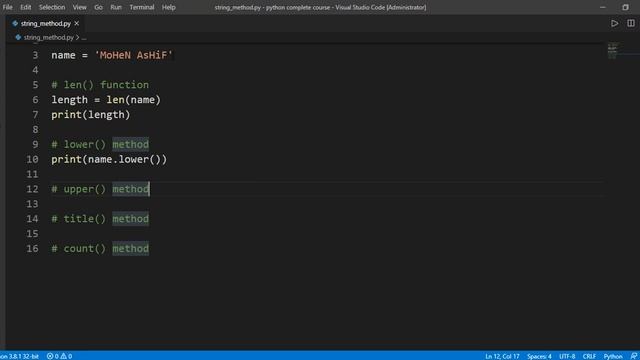
Task: Select the string_method.py editor tab
Action: click(x=45, y=24)
